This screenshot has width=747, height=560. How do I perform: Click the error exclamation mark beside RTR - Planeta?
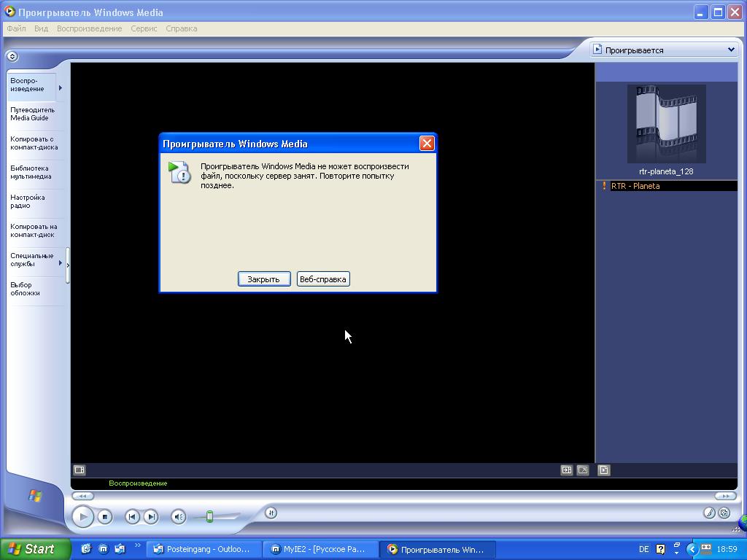604,186
